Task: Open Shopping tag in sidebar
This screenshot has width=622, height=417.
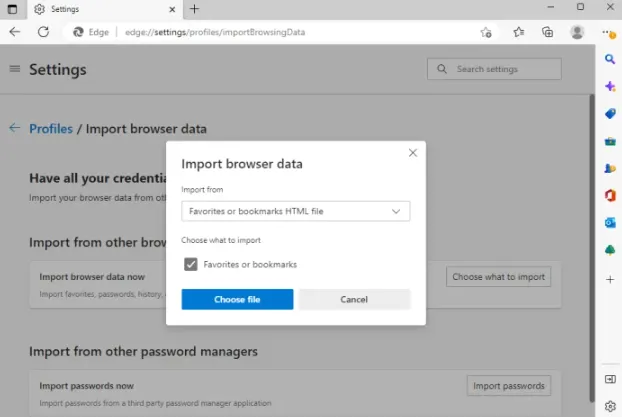Action: [x=610, y=114]
